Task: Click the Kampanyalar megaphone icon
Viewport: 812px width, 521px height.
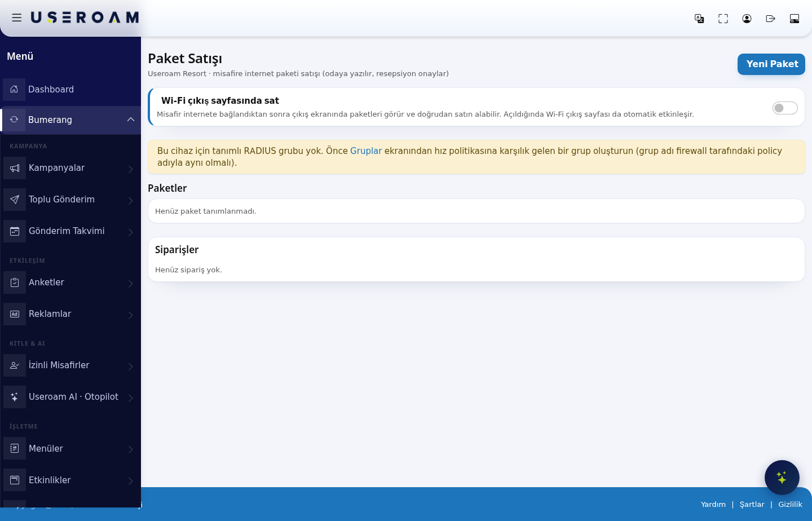Action: point(15,168)
